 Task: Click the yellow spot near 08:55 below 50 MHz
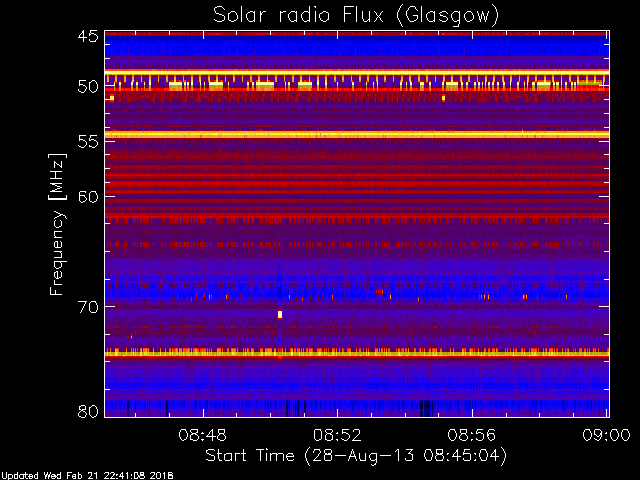[x=443, y=98]
